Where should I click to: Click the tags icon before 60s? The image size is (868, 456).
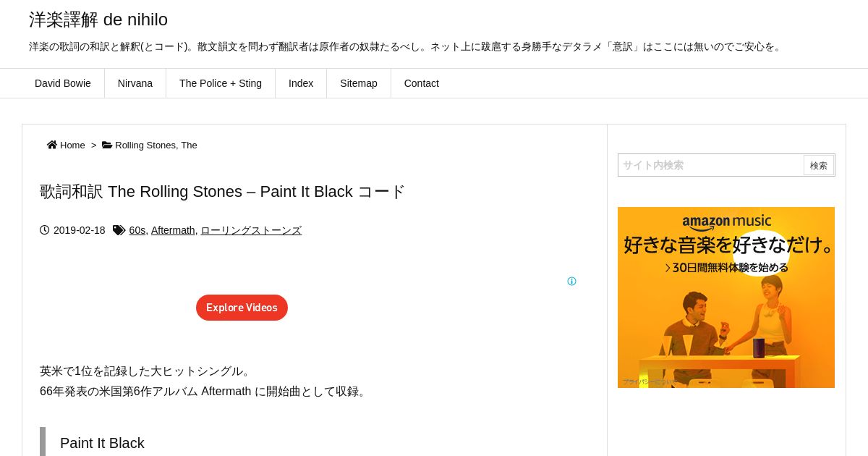click(119, 230)
